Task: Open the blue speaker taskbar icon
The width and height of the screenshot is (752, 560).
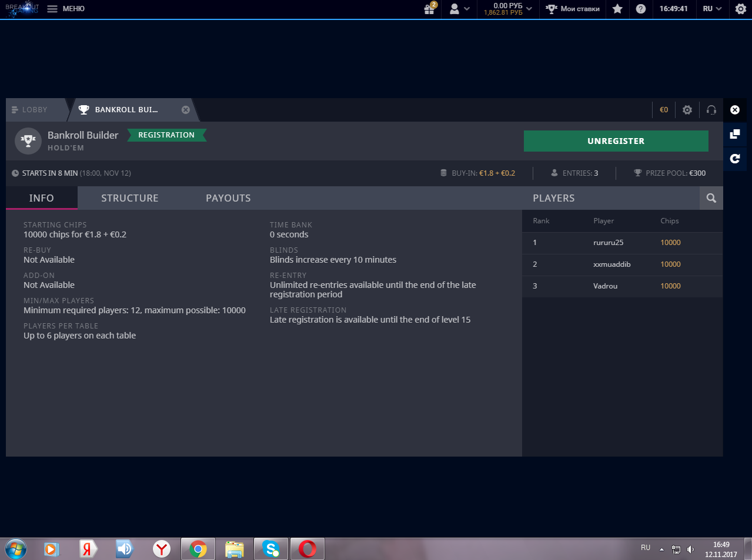Action: [x=125, y=549]
